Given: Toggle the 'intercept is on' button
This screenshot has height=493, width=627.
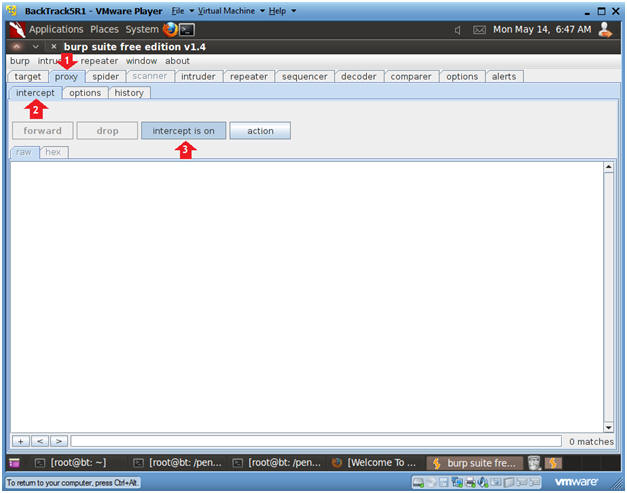Looking at the screenshot, I should click(x=184, y=131).
